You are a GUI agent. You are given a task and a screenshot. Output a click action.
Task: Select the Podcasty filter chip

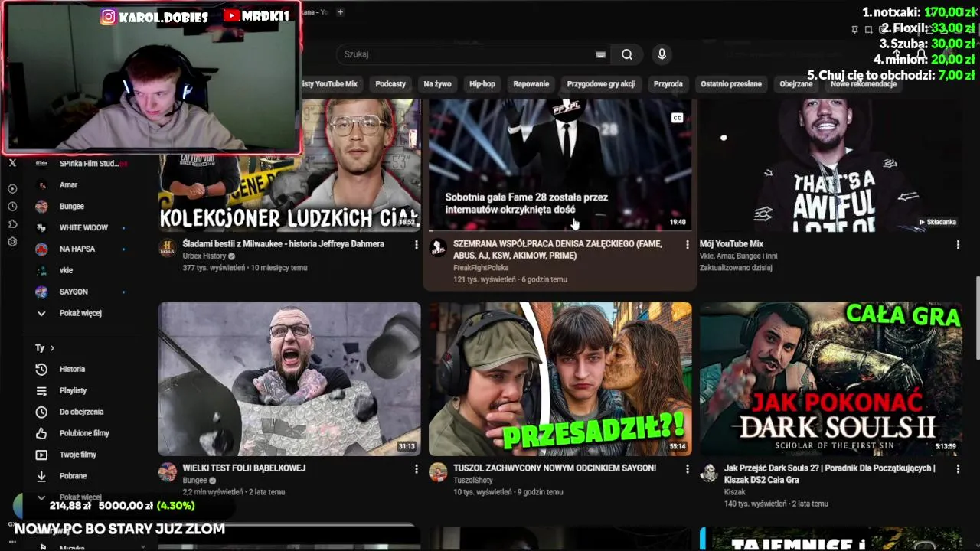[x=390, y=84]
